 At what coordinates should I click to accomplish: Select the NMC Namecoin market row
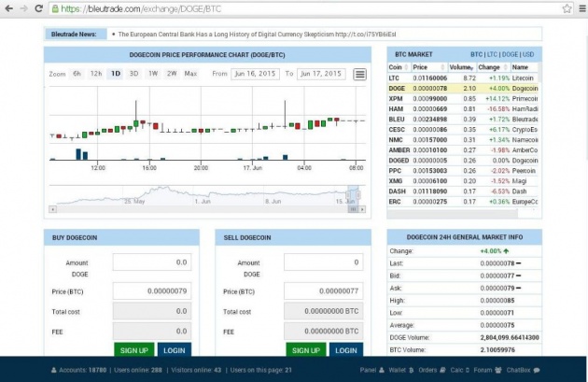[463, 139]
